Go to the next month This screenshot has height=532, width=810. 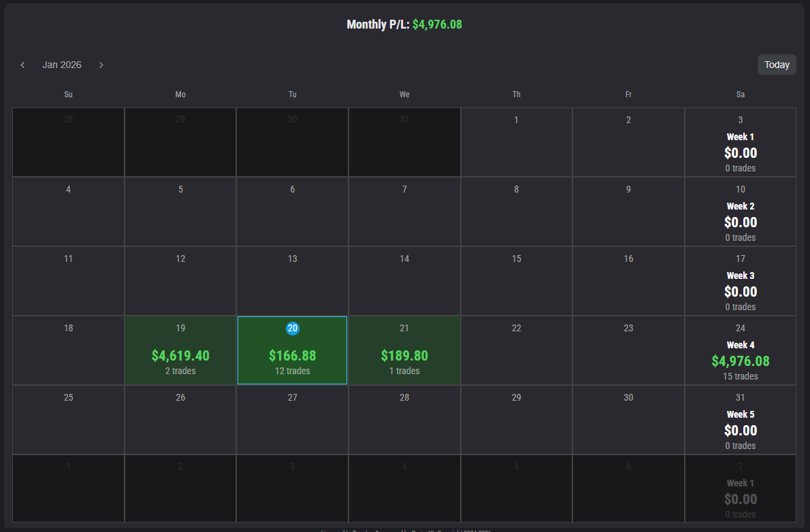101,65
